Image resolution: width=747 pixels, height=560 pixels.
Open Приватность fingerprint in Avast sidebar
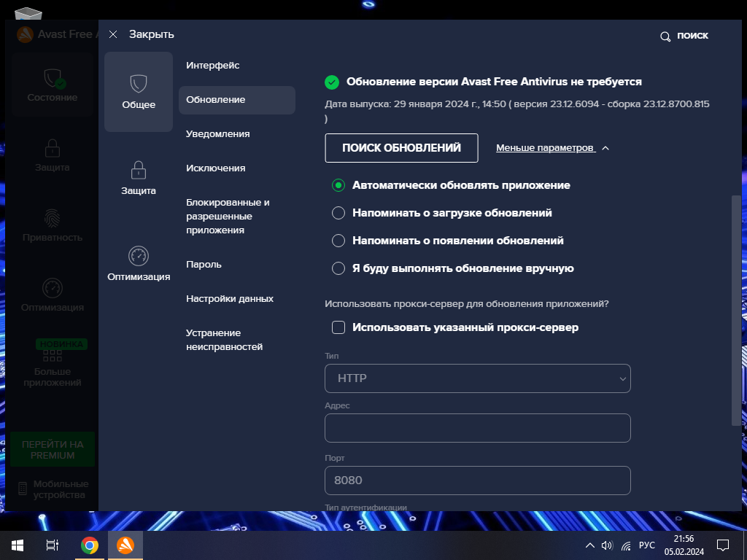click(53, 225)
